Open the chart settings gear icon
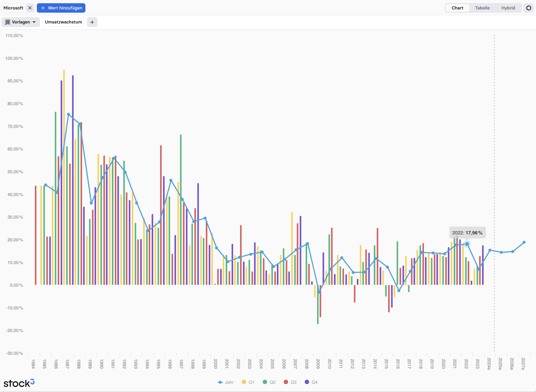Screen dimensions: 536x392 [x=528, y=8]
